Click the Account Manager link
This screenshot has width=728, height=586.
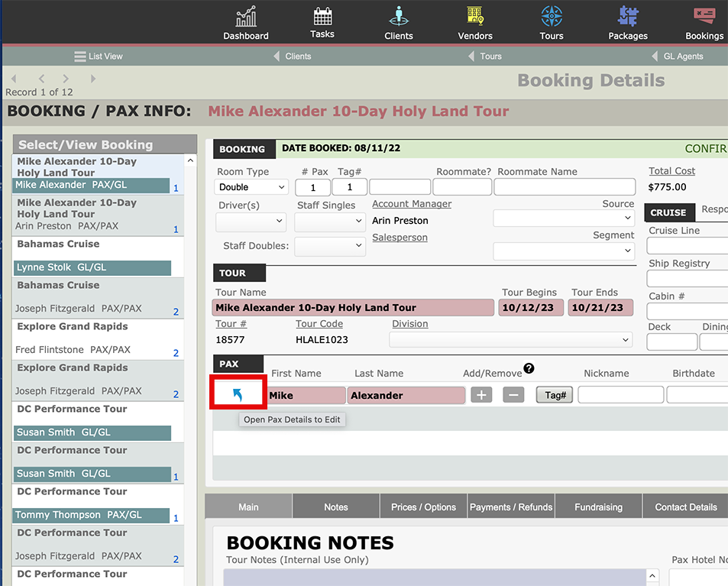click(x=412, y=204)
